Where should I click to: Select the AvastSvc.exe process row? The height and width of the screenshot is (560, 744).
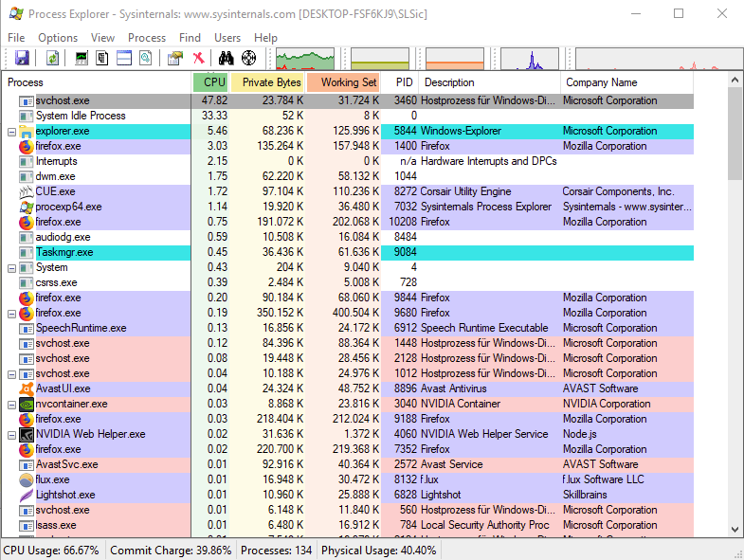[348, 464]
